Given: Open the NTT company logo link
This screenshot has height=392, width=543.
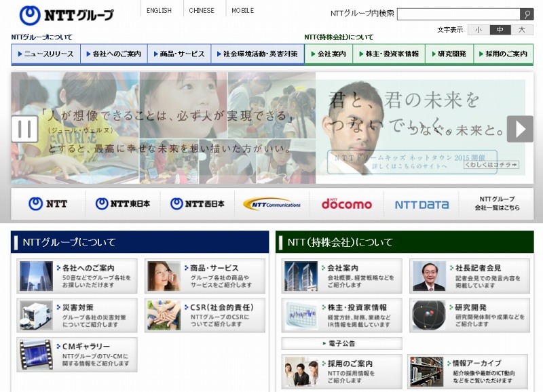Looking at the screenshot, I should point(48,203).
